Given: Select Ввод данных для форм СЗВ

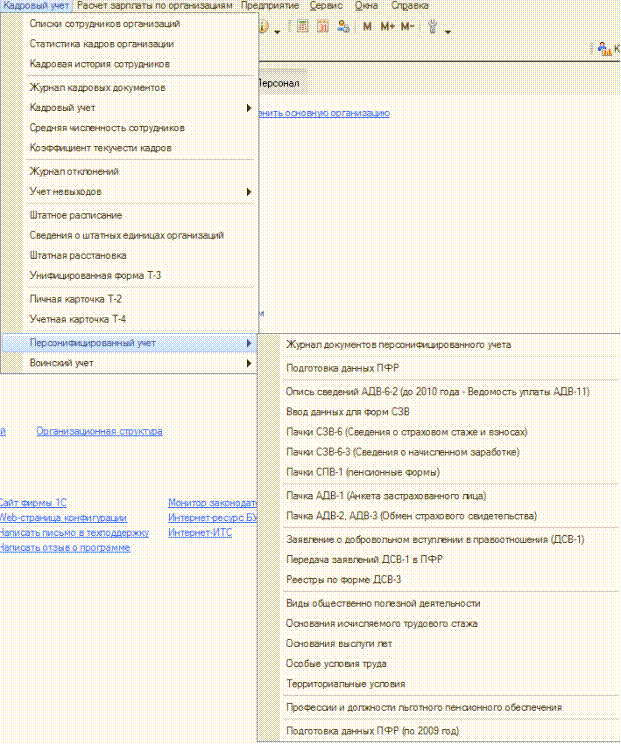Looking at the screenshot, I should pos(439,412).
